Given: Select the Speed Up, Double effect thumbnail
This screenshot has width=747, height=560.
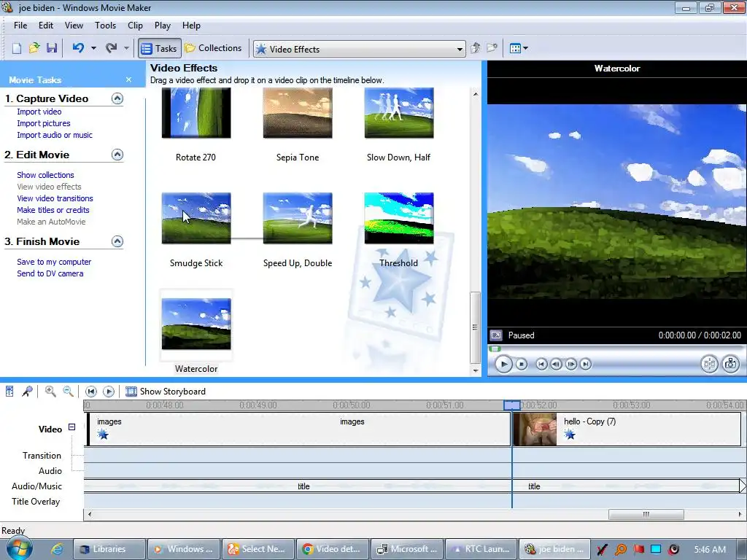Looking at the screenshot, I should (x=298, y=218).
